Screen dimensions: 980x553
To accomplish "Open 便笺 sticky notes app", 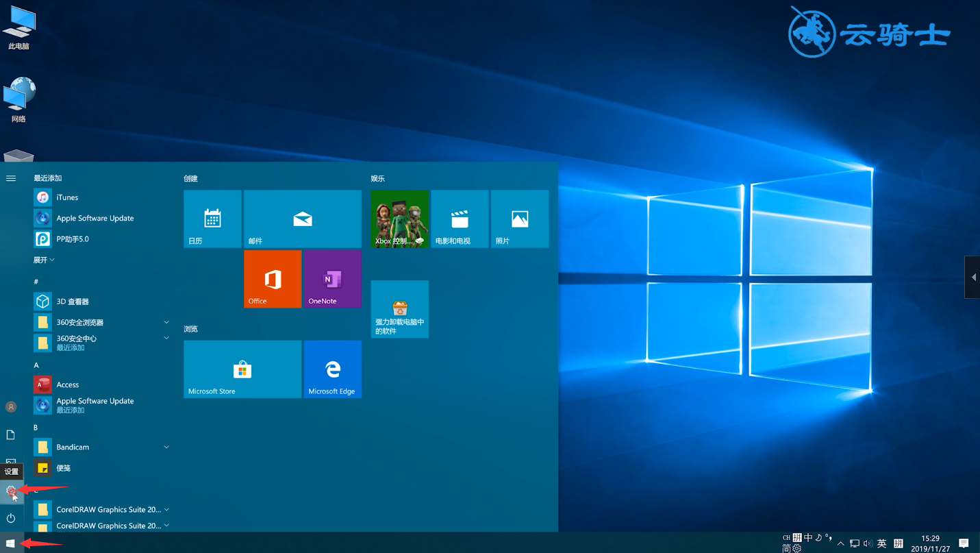I will click(101, 468).
